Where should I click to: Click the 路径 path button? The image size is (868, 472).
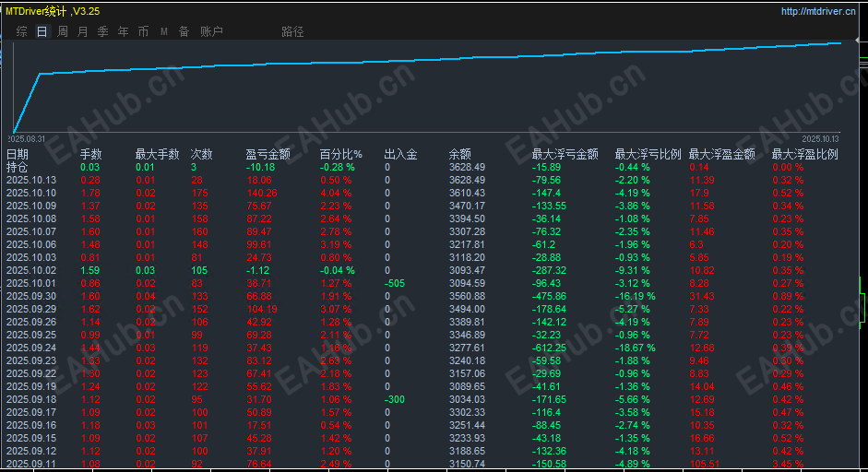pyautogui.click(x=292, y=31)
